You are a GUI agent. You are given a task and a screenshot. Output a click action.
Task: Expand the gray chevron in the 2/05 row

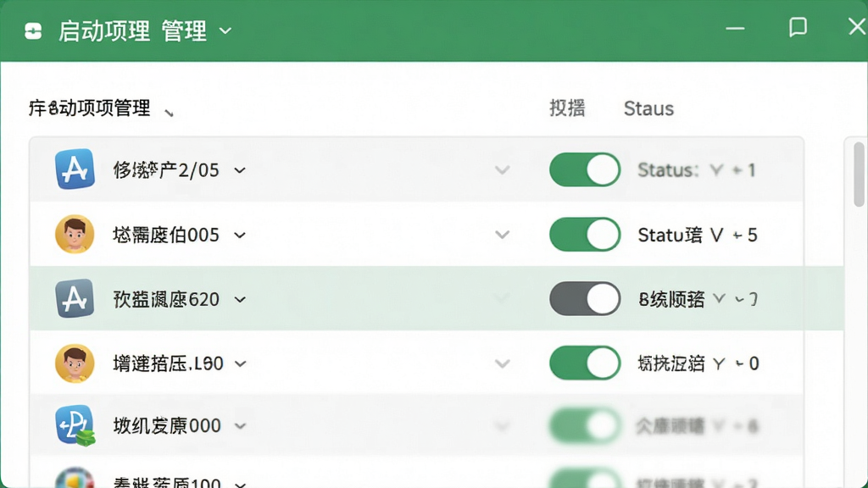pos(502,169)
